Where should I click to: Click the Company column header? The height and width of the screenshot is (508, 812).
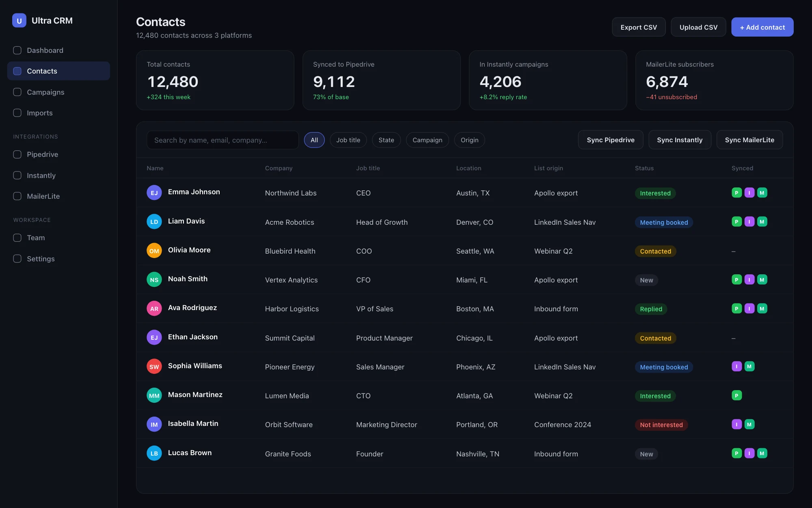point(279,168)
